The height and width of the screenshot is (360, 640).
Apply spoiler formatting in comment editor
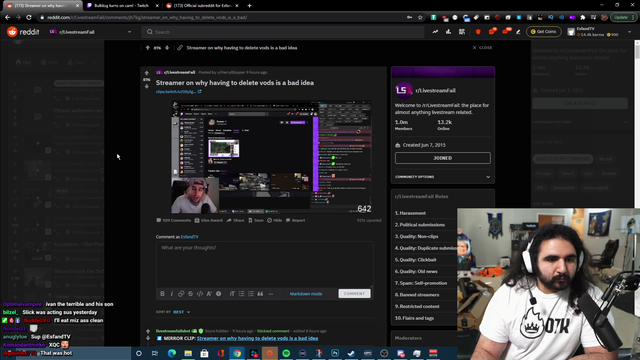pyautogui.click(x=219, y=294)
